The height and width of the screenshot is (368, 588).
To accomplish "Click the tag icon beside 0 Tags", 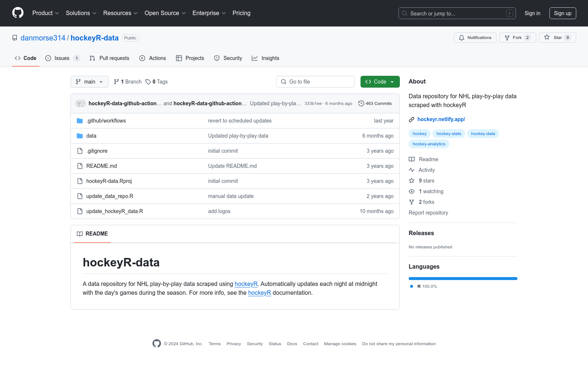I will [148, 82].
